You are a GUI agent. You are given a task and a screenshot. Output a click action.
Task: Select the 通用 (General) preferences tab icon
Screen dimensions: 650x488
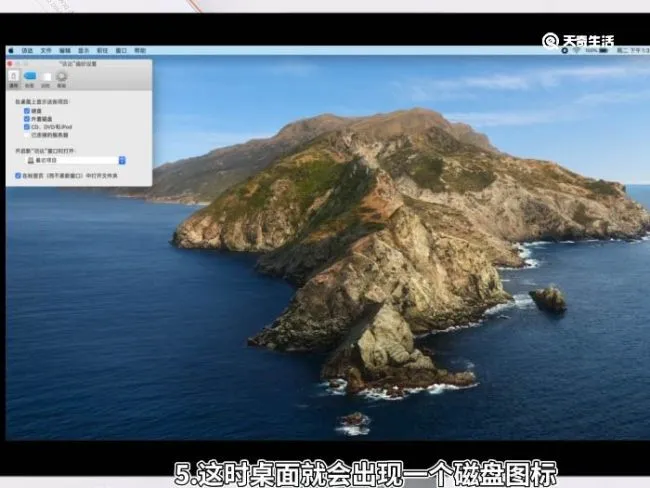[14, 79]
